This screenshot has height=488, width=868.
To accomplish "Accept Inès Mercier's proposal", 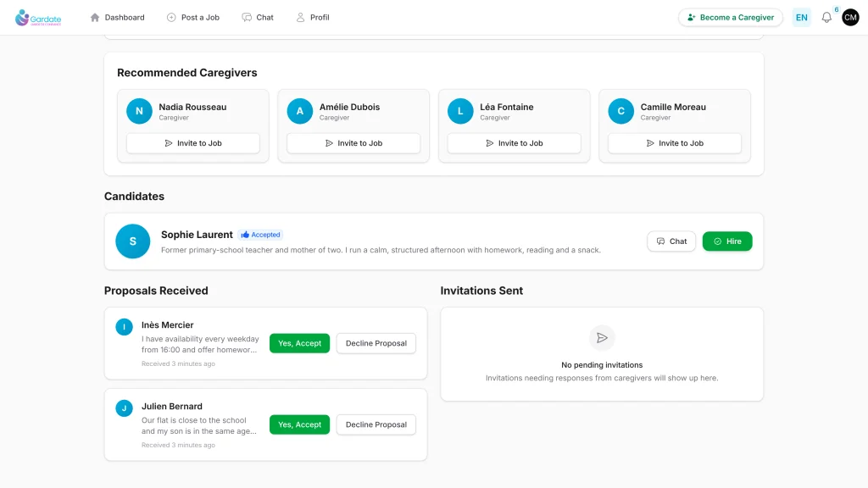I will (x=299, y=344).
